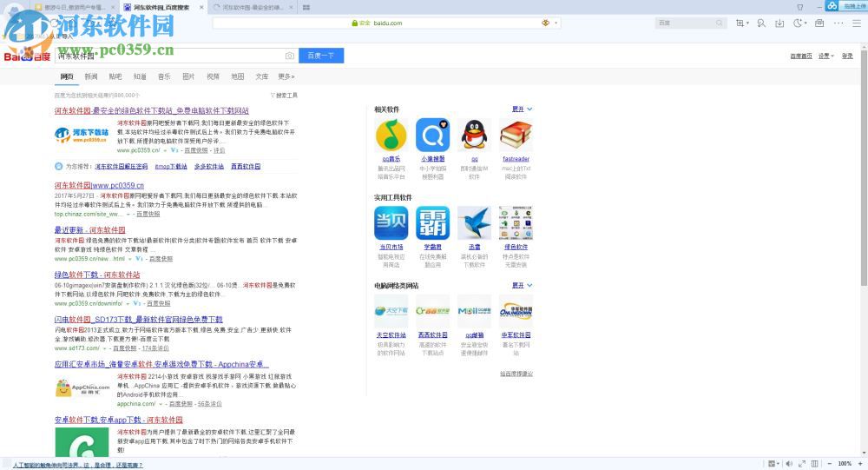Viewport: 868px width, 470px height.
Task: Click the 西西软件园 Cr88 logo
Action: pos(432,311)
